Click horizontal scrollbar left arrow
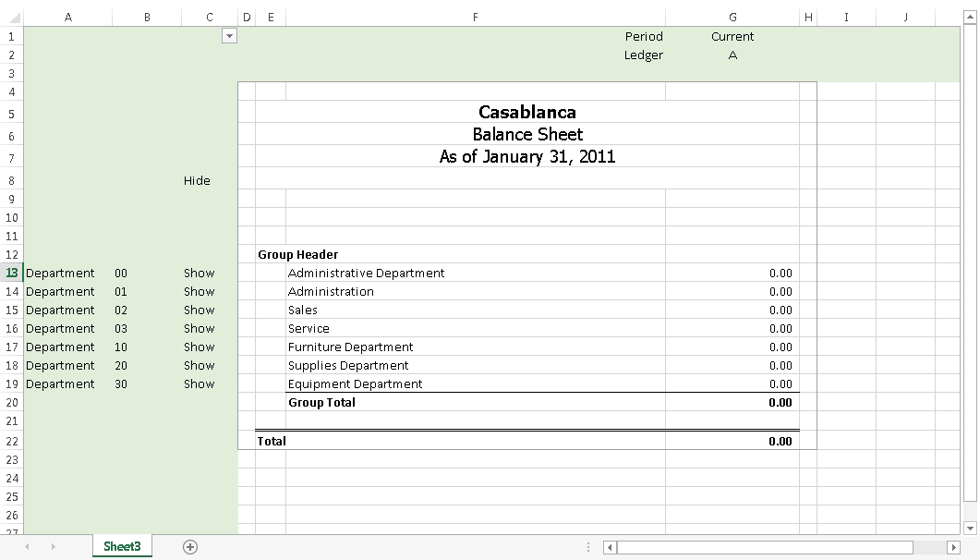This screenshot has width=980, height=560. (x=610, y=548)
